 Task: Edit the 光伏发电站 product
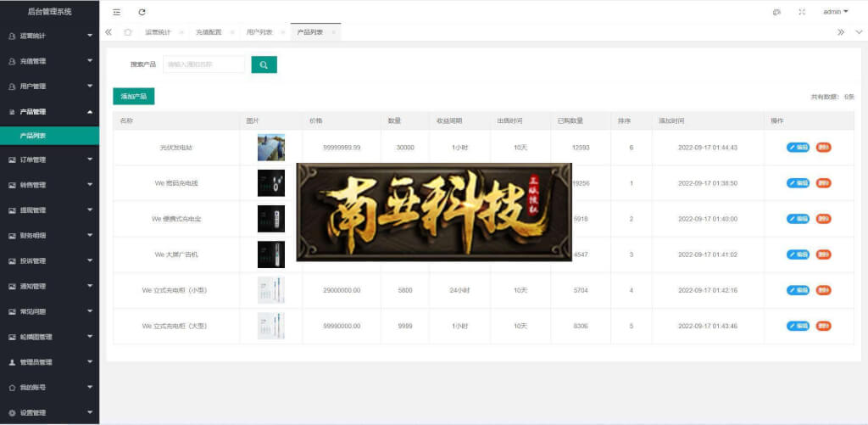pos(798,148)
